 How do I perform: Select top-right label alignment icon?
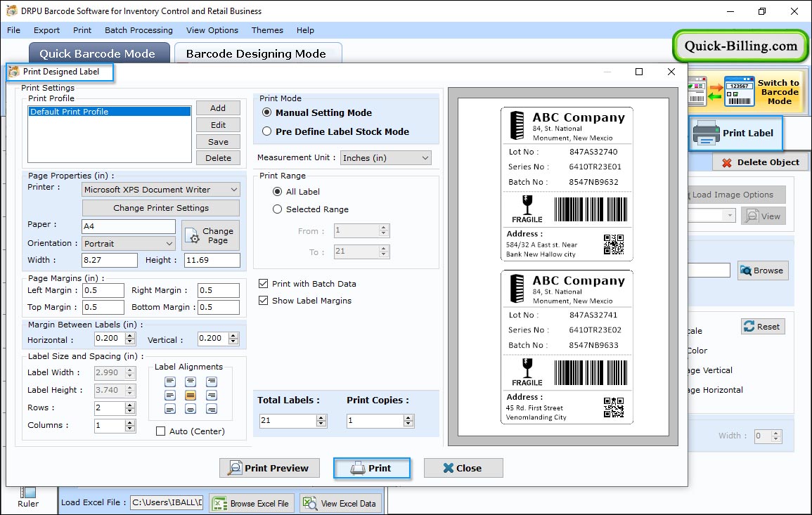(212, 382)
